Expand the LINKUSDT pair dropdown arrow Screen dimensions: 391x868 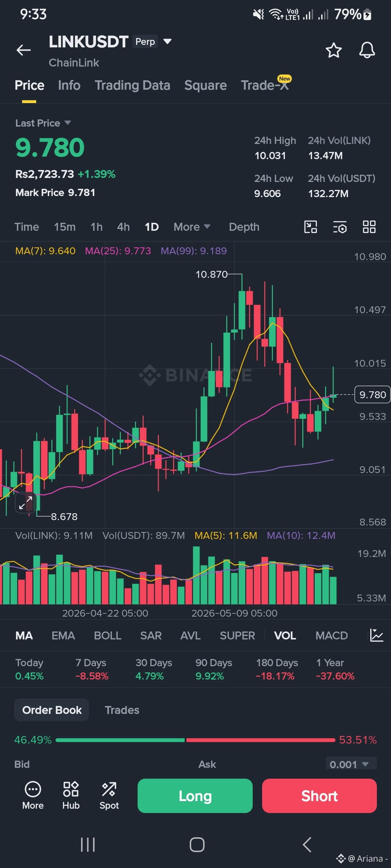click(167, 41)
